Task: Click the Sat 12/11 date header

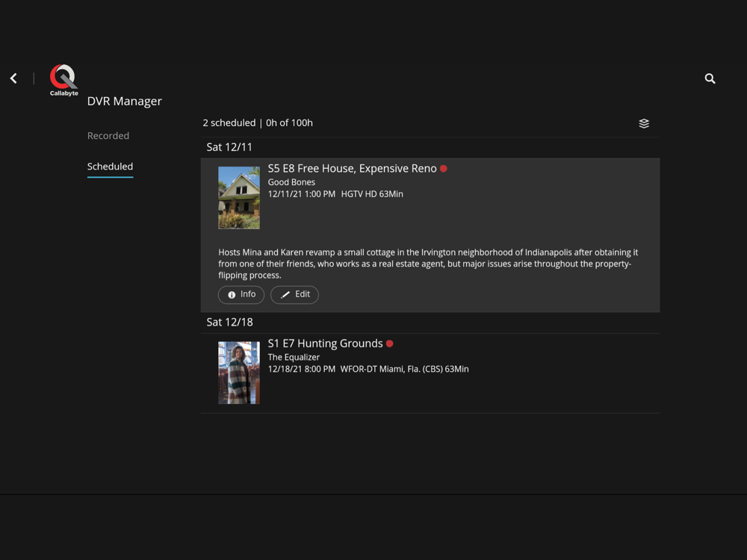Action: [x=229, y=147]
